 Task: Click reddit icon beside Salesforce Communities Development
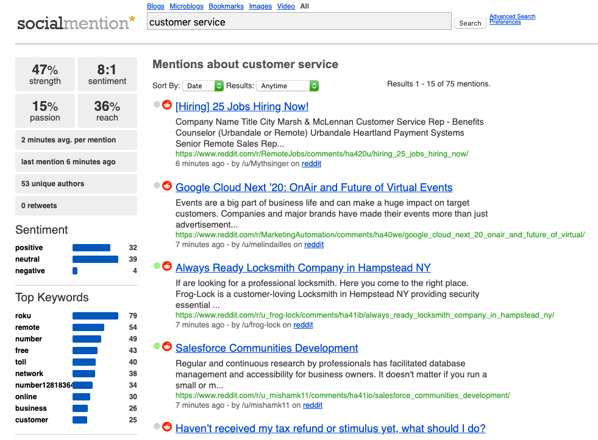[x=167, y=346]
